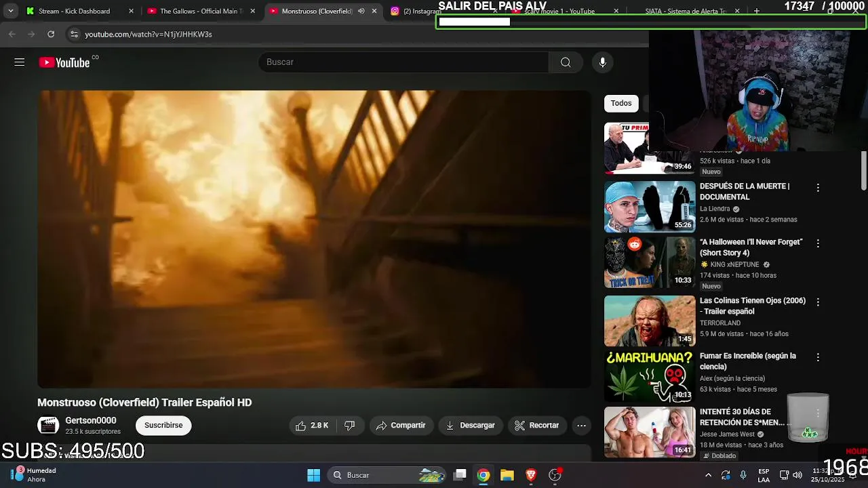Open ESP LAA language selector
This screenshot has height=488, width=868.
pos(764,475)
